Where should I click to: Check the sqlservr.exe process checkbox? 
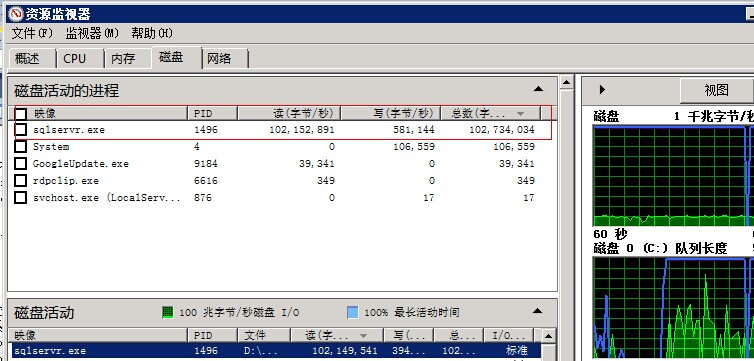[20, 130]
